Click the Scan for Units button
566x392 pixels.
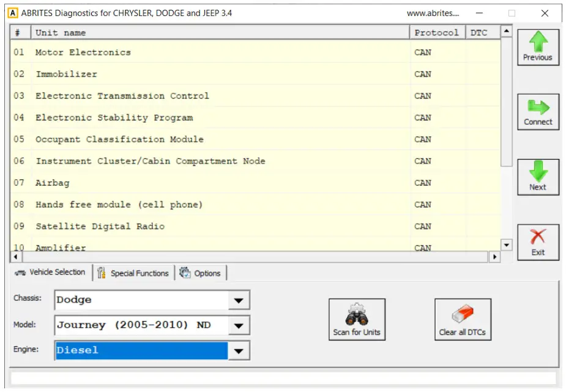357,319
